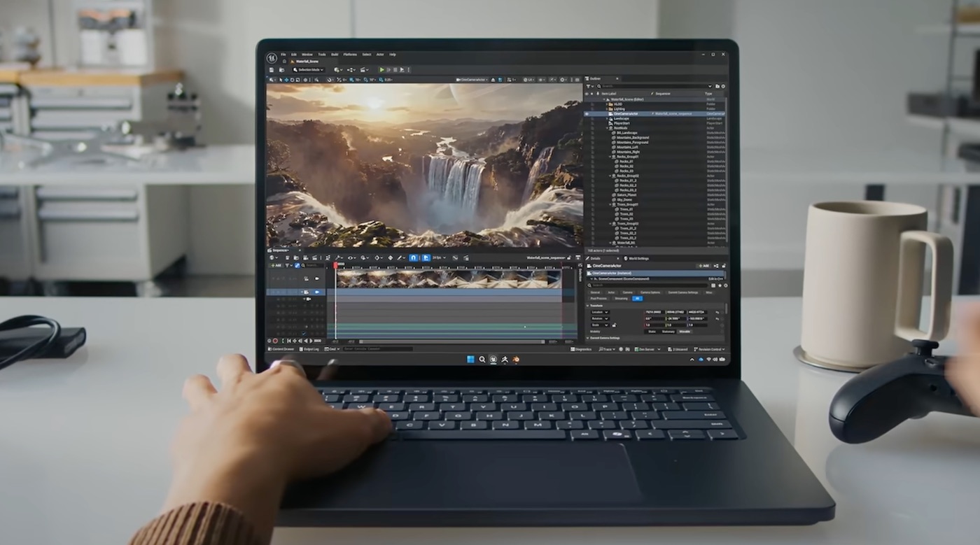
Task: Open the File menu
Action: (283, 54)
